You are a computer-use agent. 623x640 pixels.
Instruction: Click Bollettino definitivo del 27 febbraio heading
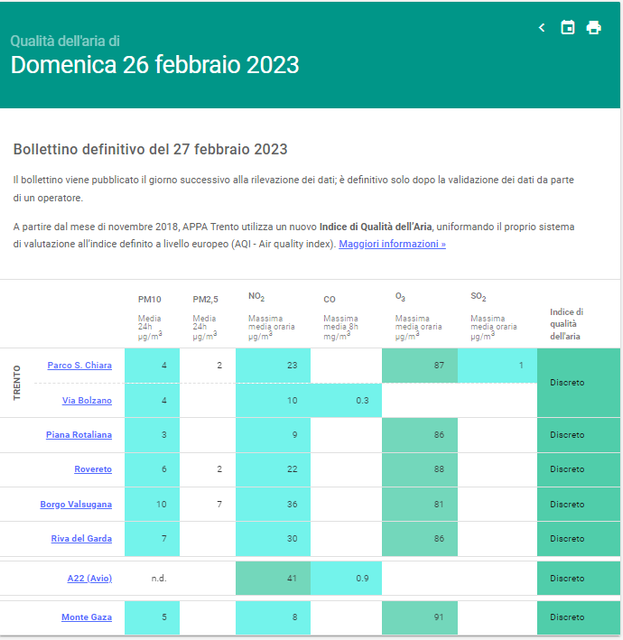pos(150,149)
